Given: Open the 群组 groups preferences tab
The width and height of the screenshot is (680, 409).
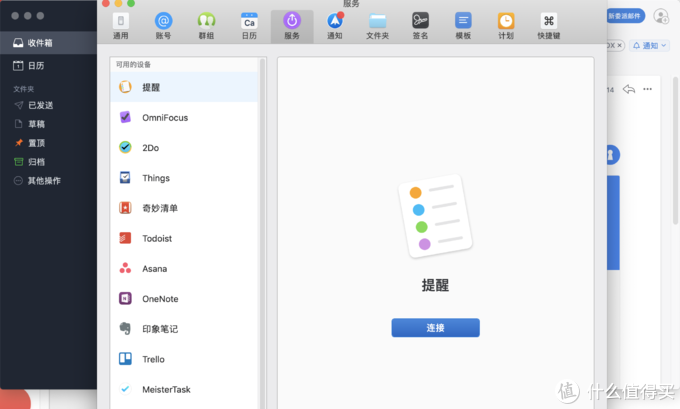Looking at the screenshot, I should click(206, 26).
